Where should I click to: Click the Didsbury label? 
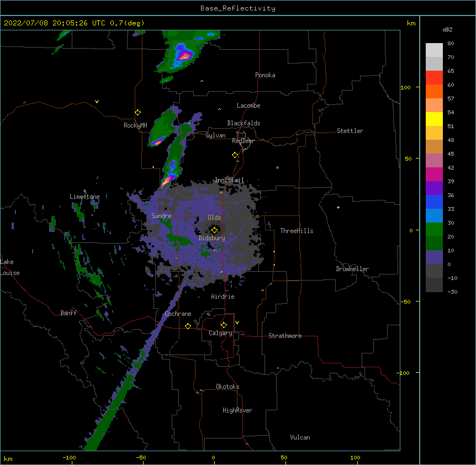point(211,238)
